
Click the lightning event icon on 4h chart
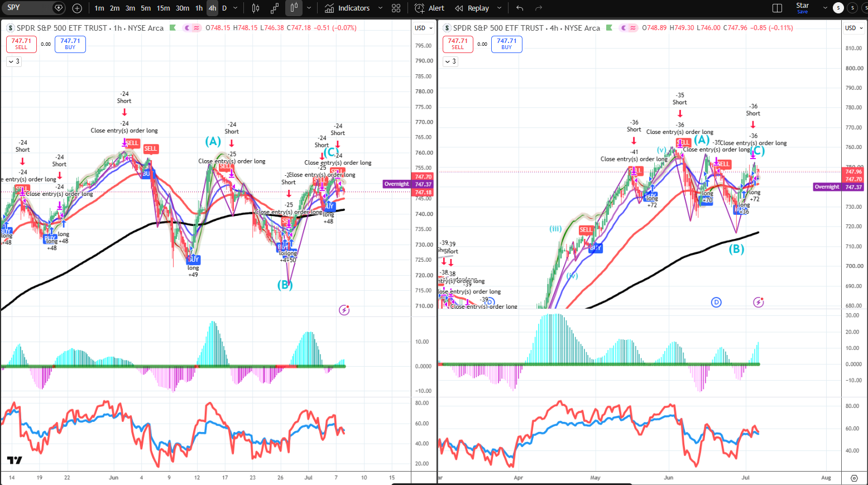(x=758, y=302)
